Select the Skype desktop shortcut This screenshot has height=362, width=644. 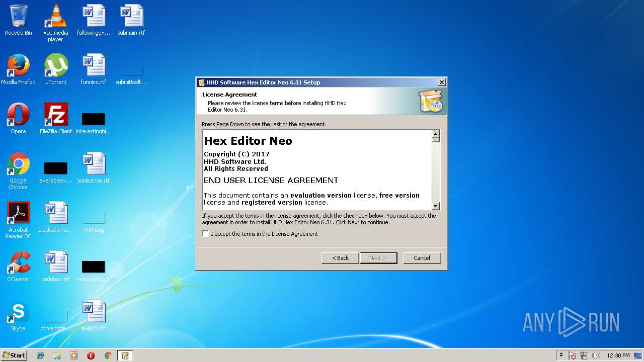(18, 316)
